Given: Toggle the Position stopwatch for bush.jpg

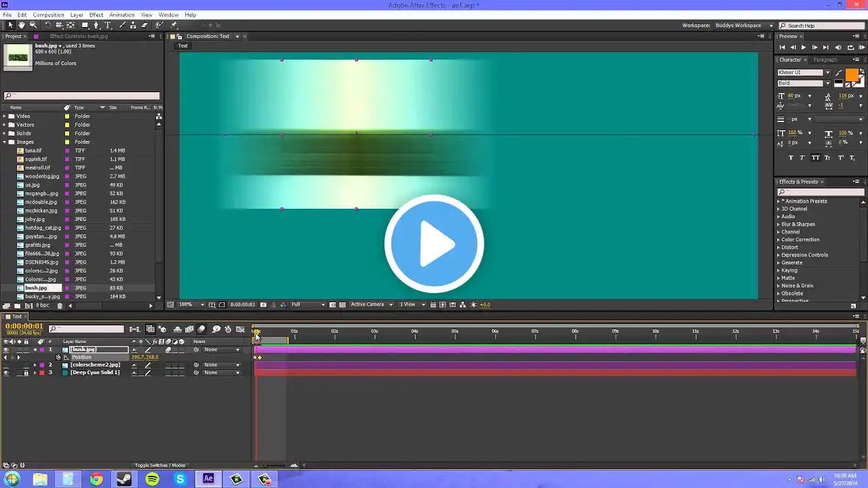Looking at the screenshot, I should click(x=58, y=357).
